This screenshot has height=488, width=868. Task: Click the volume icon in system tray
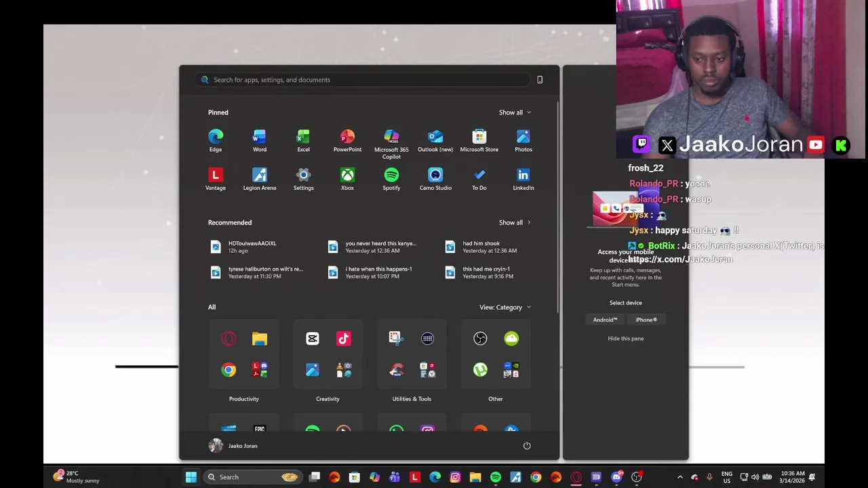[755, 477]
